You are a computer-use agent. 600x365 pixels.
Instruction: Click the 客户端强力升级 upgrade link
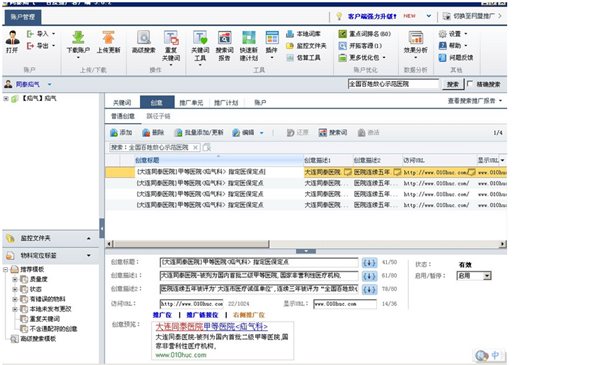coord(372,16)
